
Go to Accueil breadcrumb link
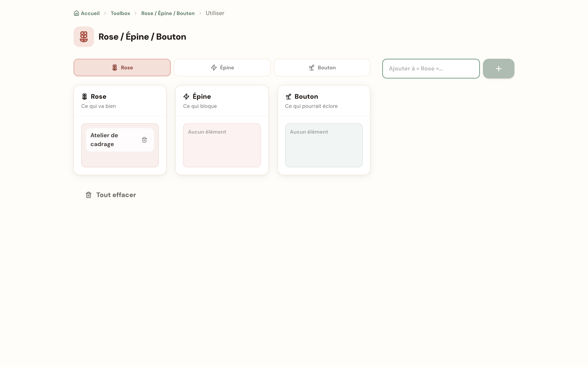[x=90, y=13]
